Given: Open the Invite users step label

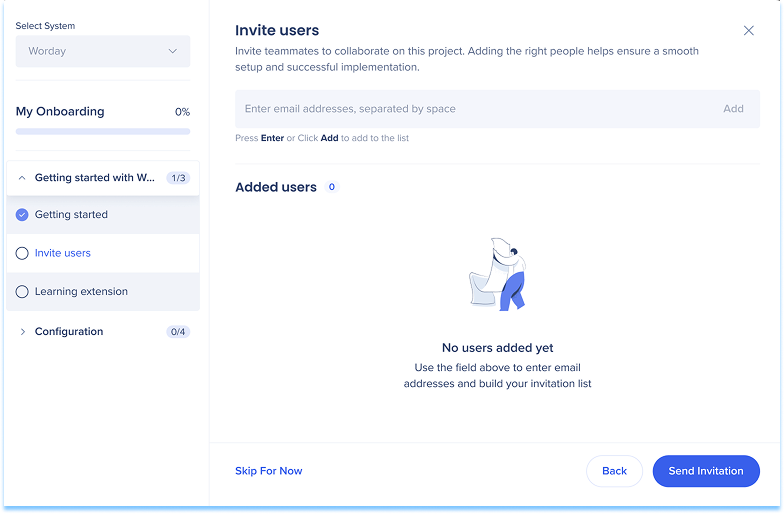Looking at the screenshot, I should click(63, 254).
